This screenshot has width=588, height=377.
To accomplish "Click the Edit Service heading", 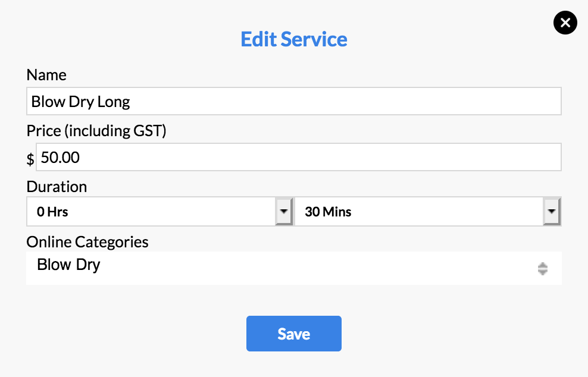I will [x=294, y=39].
